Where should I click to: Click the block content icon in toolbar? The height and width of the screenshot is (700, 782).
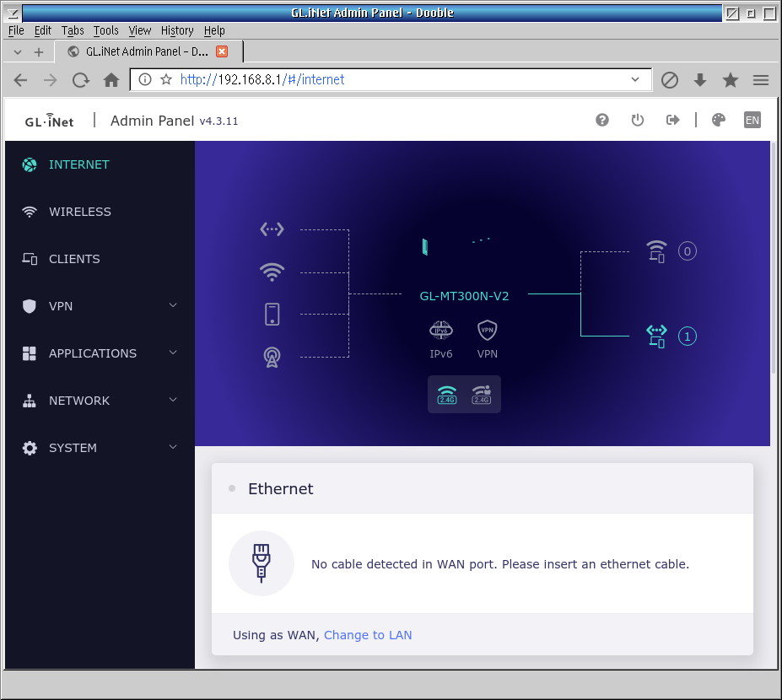pos(669,80)
